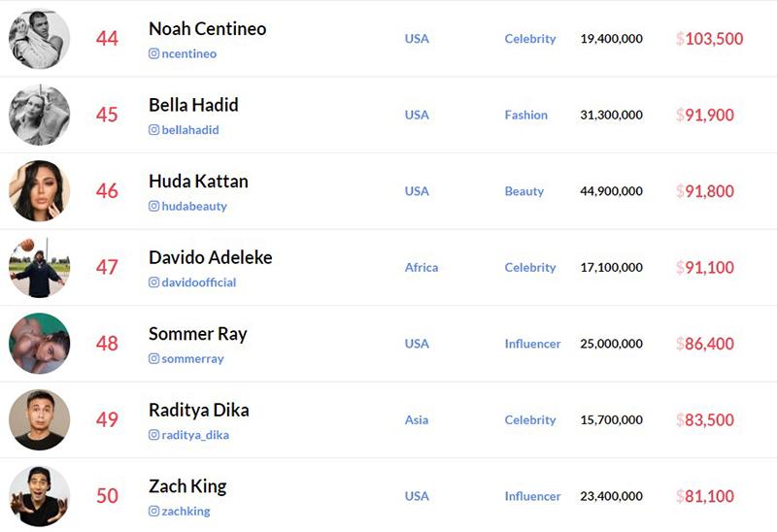Click Celebrity category in Noah Centineo row
The height and width of the screenshot is (532, 777).
(x=530, y=39)
